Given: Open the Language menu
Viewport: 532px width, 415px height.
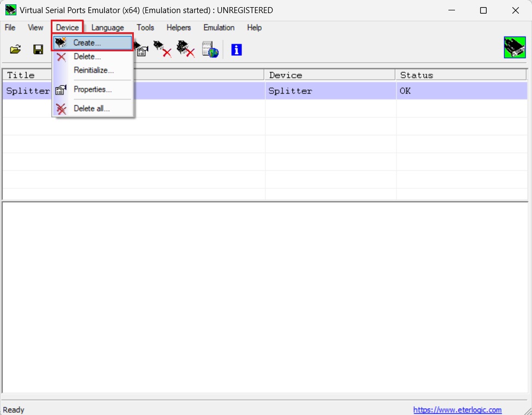Looking at the screenshot, I should click(x=108, y=27).
